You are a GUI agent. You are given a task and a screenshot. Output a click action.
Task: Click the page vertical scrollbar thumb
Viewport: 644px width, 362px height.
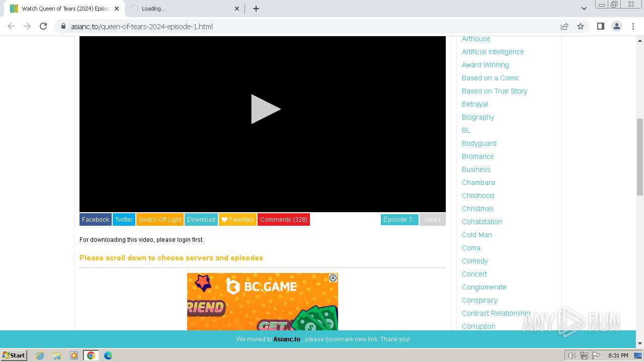click(639, 157)
